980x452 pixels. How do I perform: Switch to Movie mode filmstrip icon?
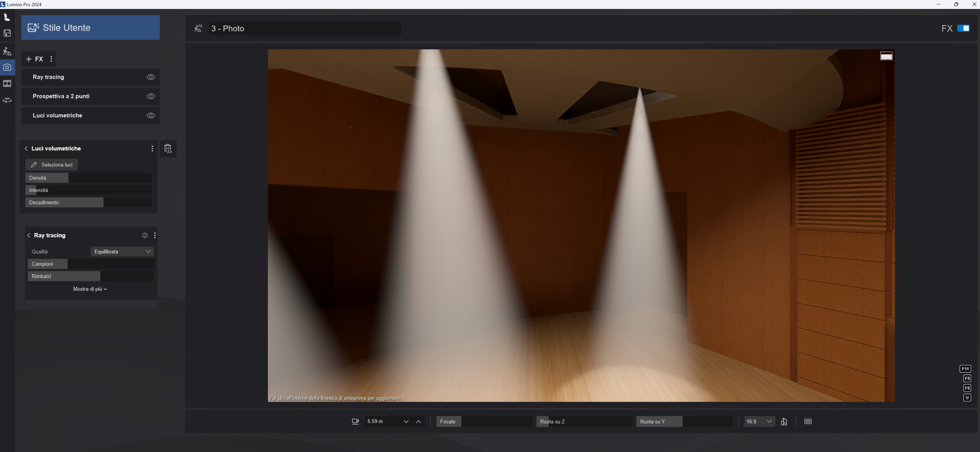(x=7, y=84)
